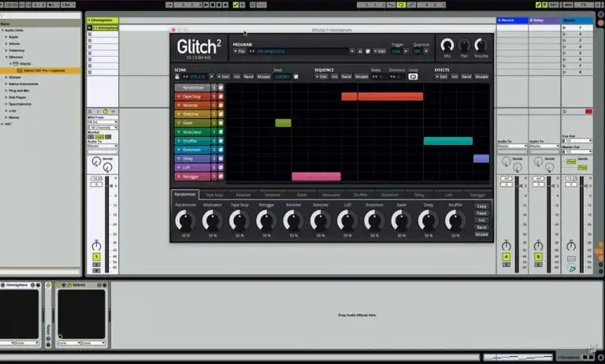Click the Program randomize dice icon
Viewport: 605px width, 364px height.
click(368, 51)
